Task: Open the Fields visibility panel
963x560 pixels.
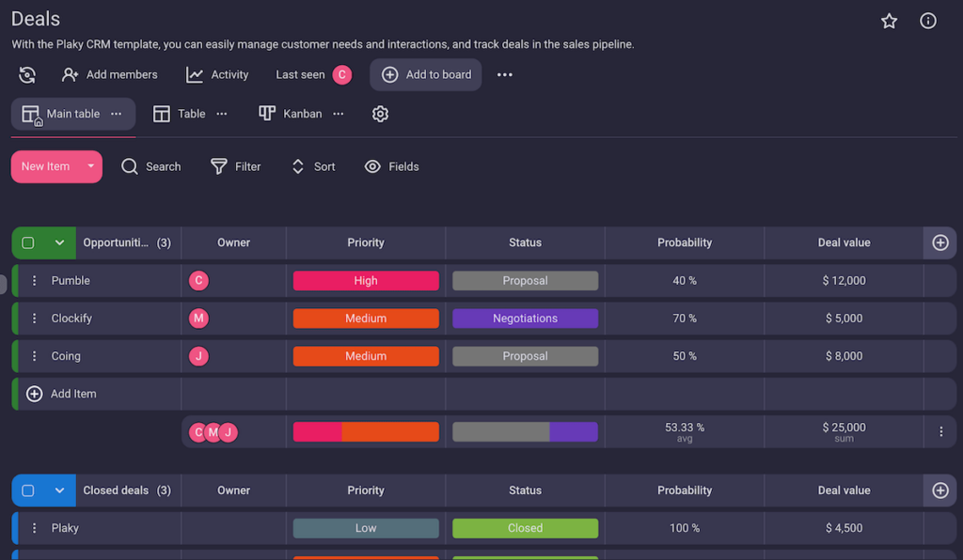Action: coord(373,166)
